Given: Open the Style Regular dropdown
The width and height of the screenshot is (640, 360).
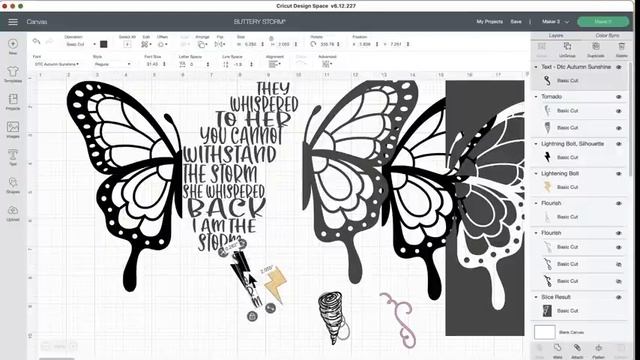Looking at the screenshot, I should click(x=112, y=64).
